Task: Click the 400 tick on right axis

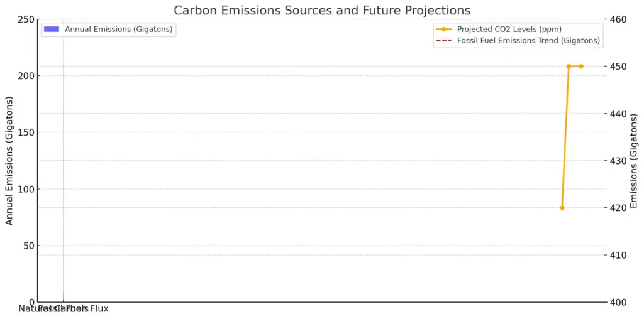Action: coord(617,302)
